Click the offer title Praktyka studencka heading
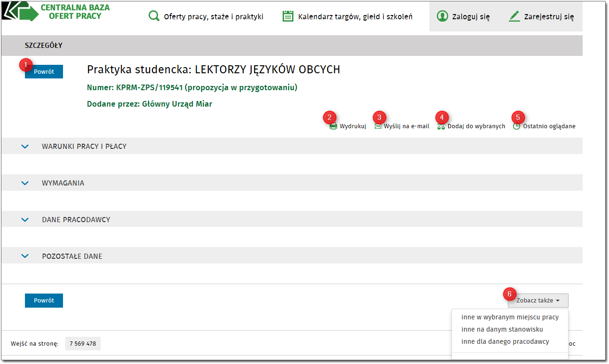 [214, 70]
